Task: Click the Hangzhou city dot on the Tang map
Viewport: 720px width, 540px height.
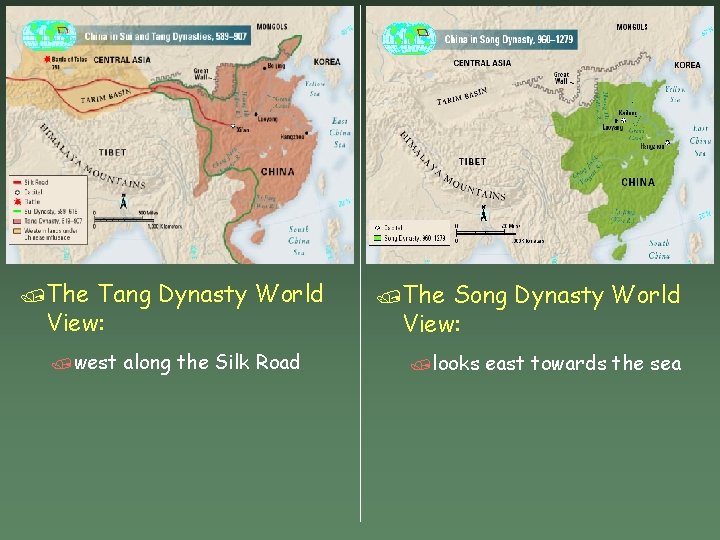Action: (307, 134)
